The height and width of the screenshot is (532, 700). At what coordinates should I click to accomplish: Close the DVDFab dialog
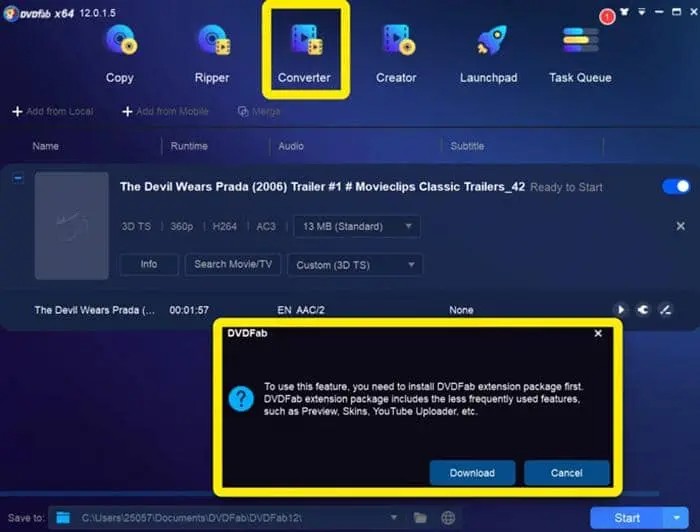(598, 333)
